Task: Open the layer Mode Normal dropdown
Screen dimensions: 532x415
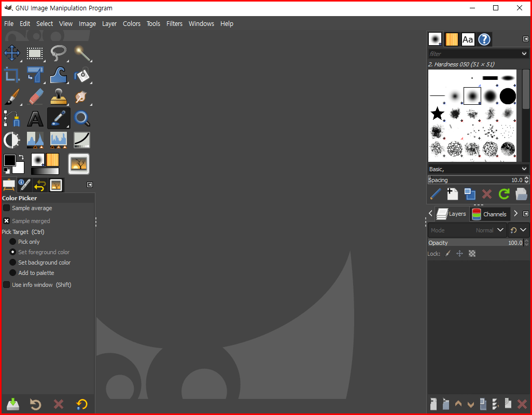Action: (x=467, y=230)
